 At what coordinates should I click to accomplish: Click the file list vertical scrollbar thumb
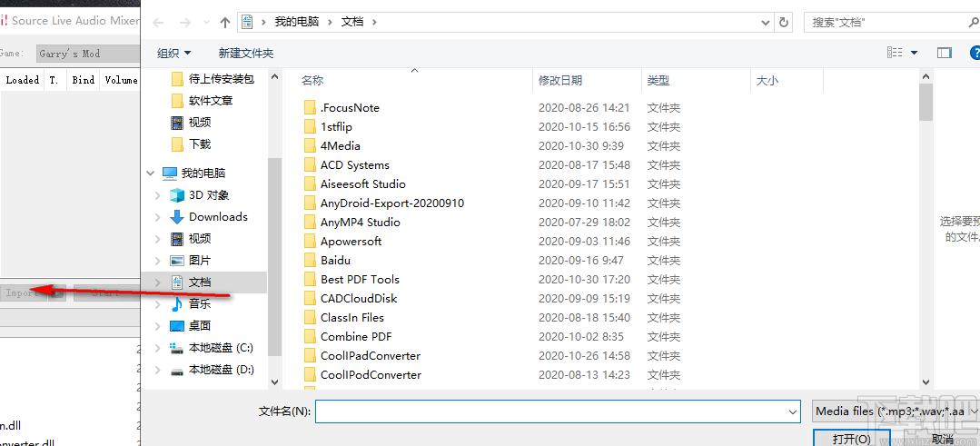coord(926,101)
